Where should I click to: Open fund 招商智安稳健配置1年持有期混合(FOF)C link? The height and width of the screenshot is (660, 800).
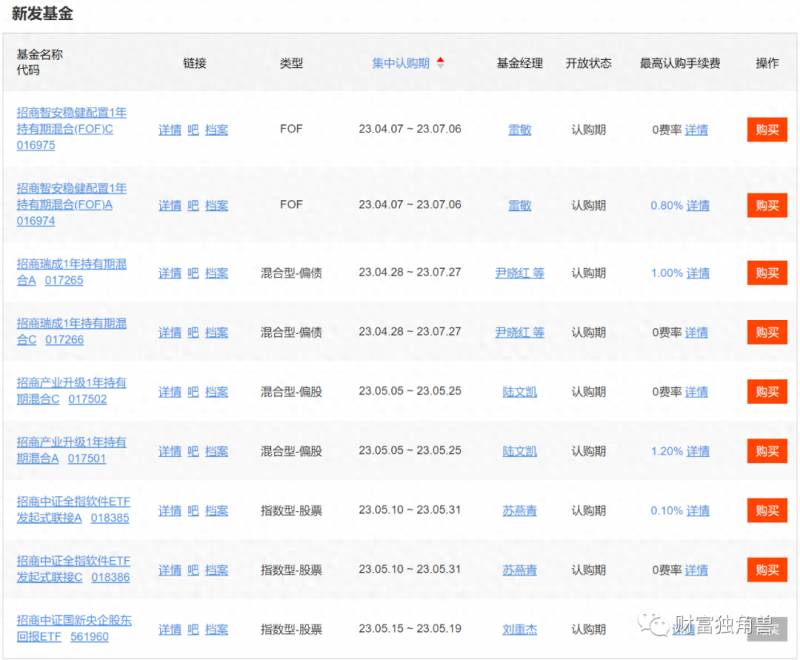(71, 129)
